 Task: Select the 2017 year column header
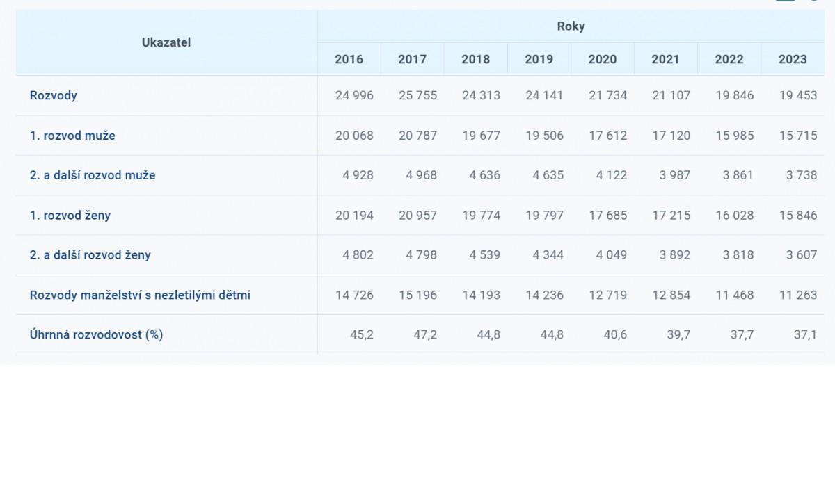412,59
